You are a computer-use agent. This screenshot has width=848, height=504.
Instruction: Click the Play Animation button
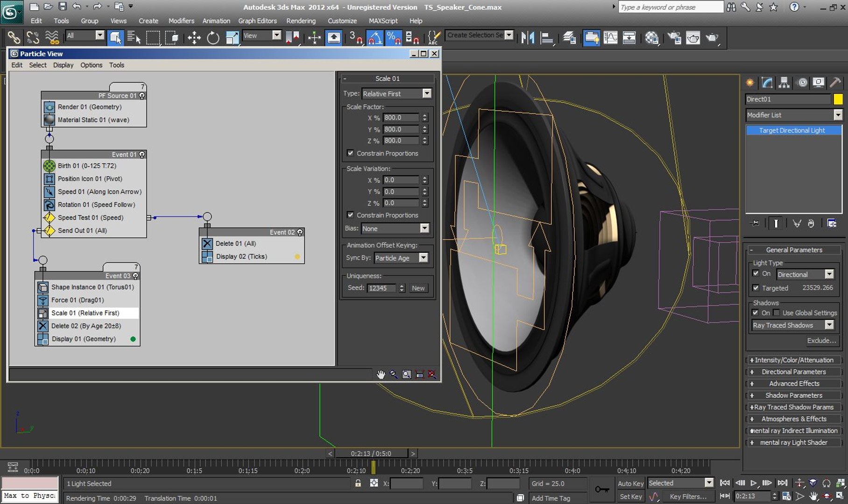753,483
